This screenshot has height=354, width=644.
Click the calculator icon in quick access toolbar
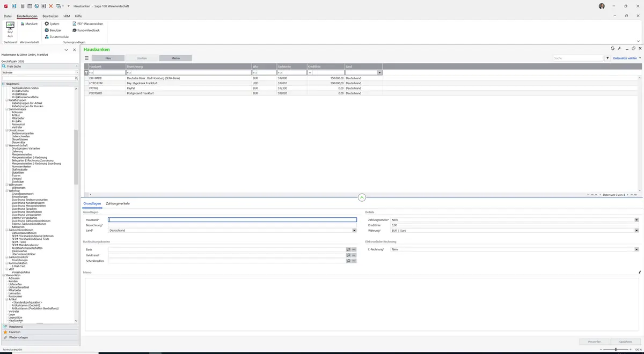pos(22,6)
